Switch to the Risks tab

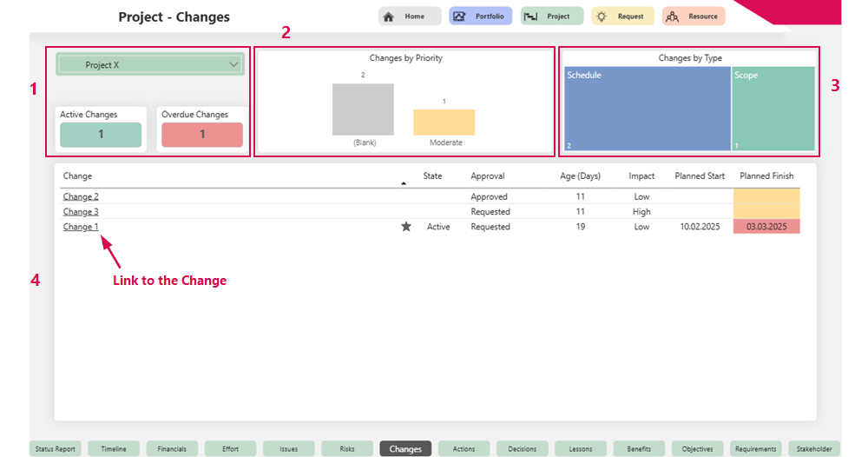point(347,449)
